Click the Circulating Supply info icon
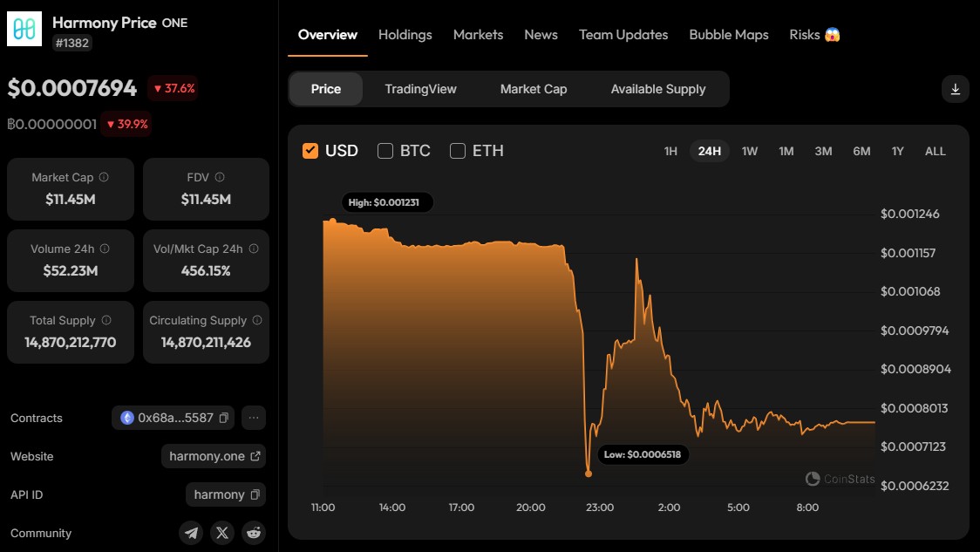Screen dimensions: 980x552 (257, 320)
